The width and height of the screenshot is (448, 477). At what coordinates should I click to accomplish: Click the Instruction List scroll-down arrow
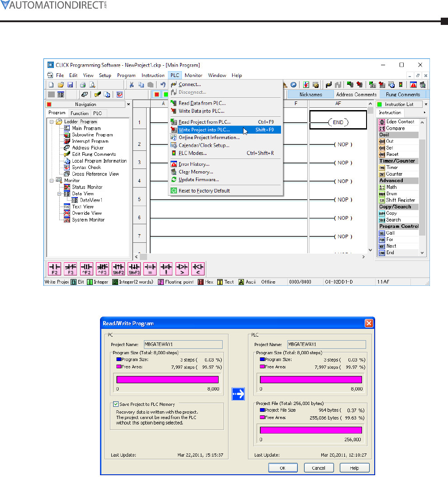[x=422, y=253]
